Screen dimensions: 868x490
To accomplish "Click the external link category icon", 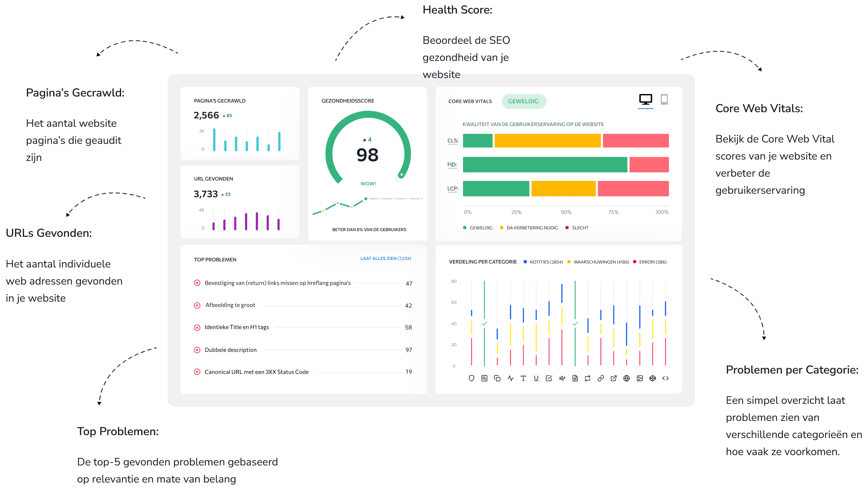I will pyautogui.click(x=613, y=378).
